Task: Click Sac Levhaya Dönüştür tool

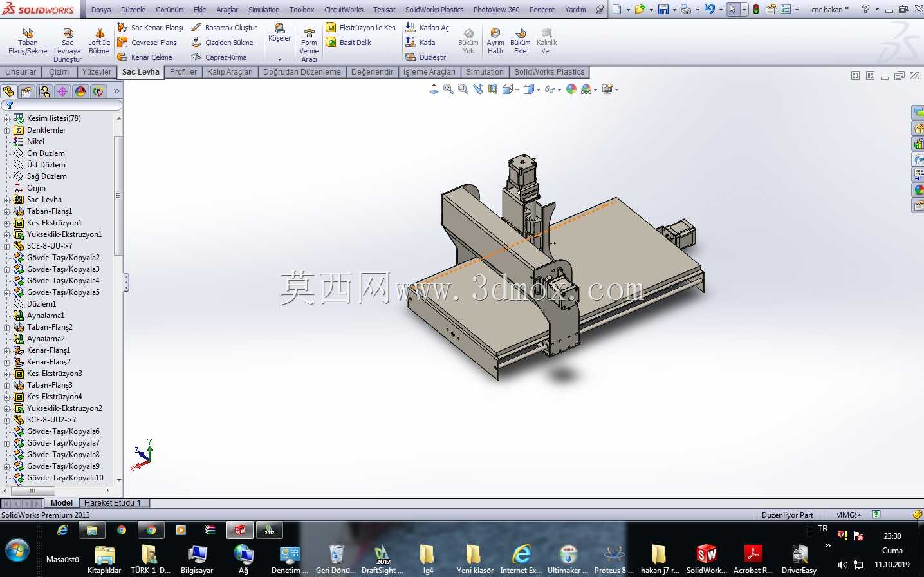Action: click(68, 45)
